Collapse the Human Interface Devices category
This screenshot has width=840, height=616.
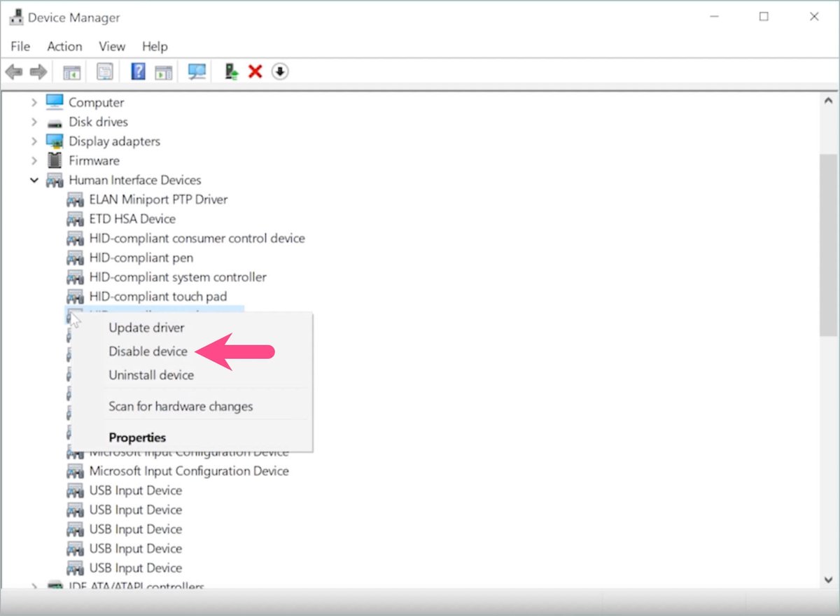click(x=34, y=180)
